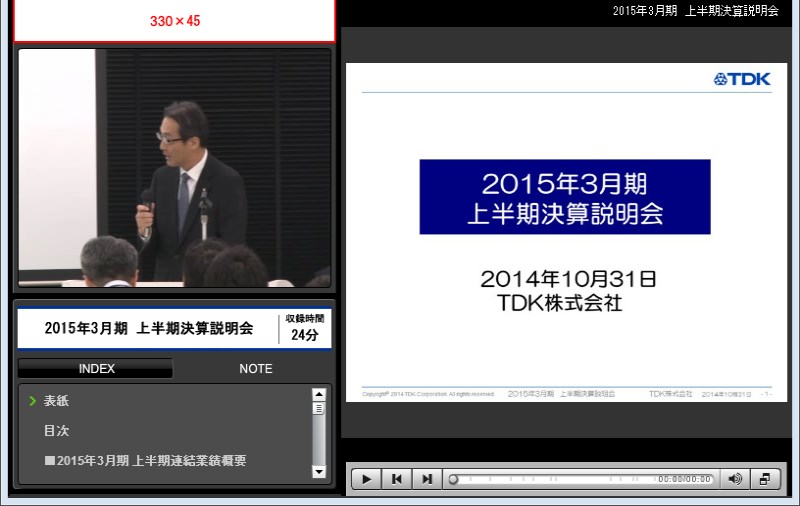Click the 2014年10月31日 date on slide

(568, 279)
